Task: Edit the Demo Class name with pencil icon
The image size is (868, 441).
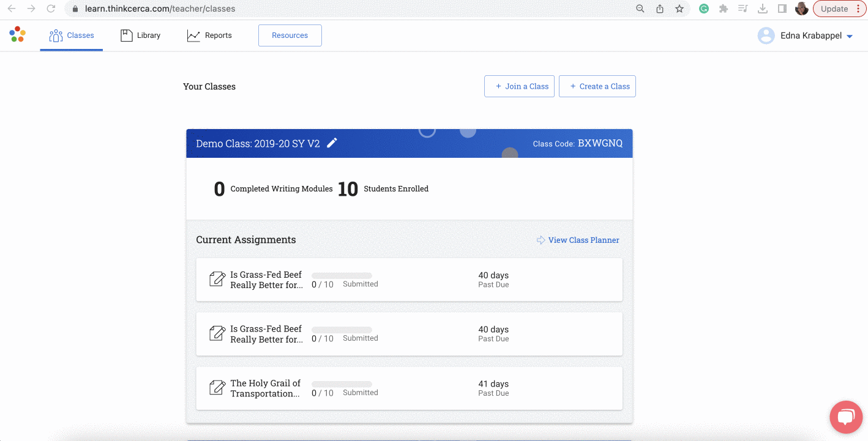Action: [x=332, y=143]
